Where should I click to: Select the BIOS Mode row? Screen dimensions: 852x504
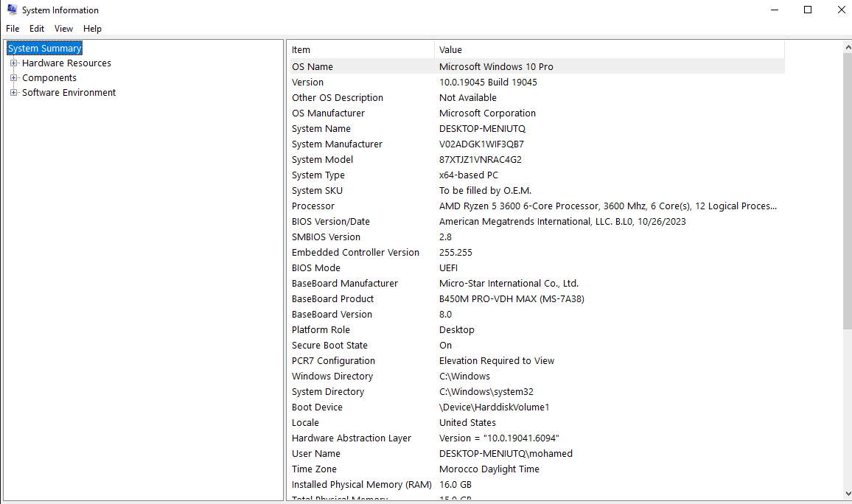[537, 267]
